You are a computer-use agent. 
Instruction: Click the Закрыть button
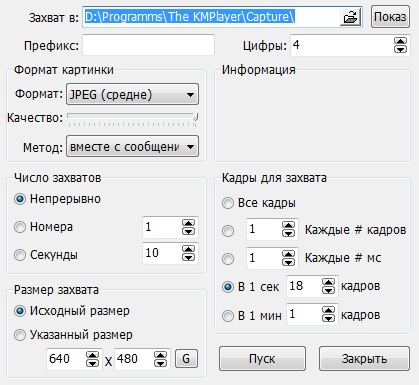point(364,359)
